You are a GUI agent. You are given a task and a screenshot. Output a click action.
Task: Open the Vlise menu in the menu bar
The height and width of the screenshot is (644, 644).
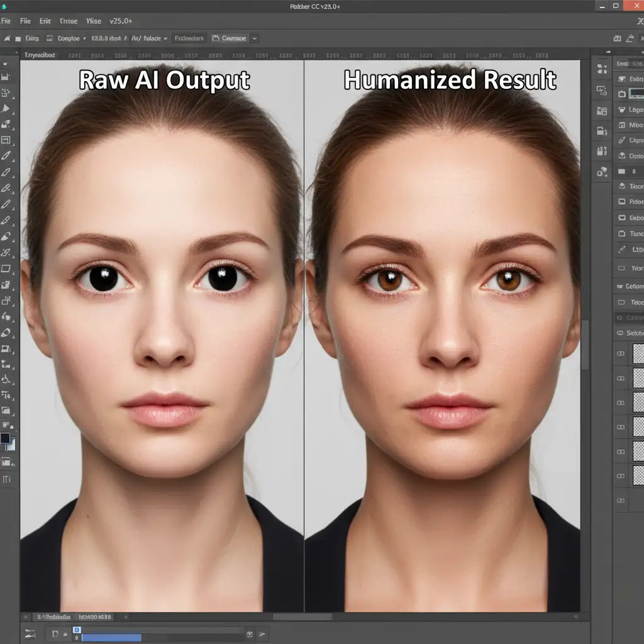tap(93, 21)
